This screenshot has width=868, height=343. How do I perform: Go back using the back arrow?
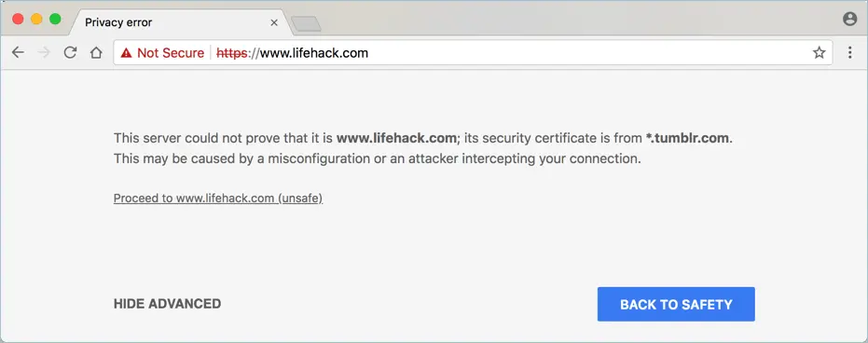tap(19, 52)
